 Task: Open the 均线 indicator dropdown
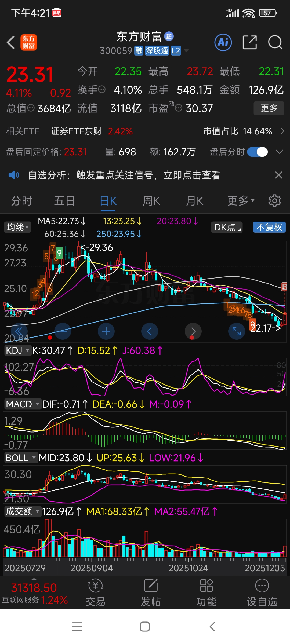[x=17, y=227]
